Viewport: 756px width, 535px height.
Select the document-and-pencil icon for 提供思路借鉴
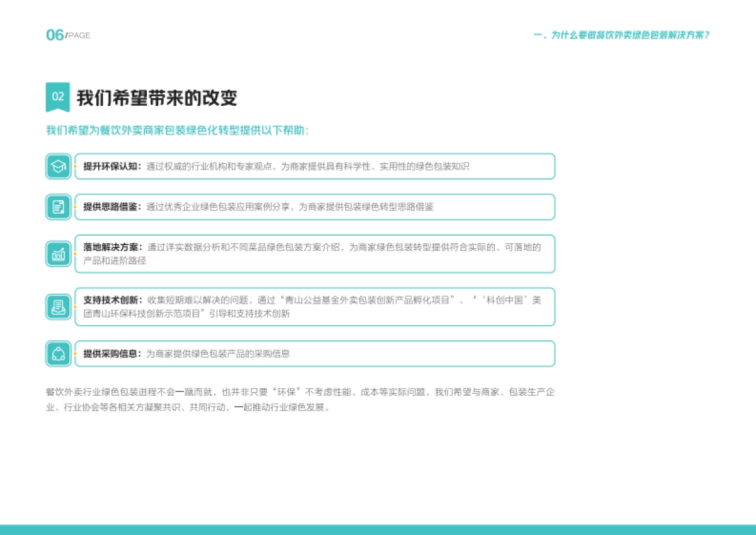[x=58, y=207]
